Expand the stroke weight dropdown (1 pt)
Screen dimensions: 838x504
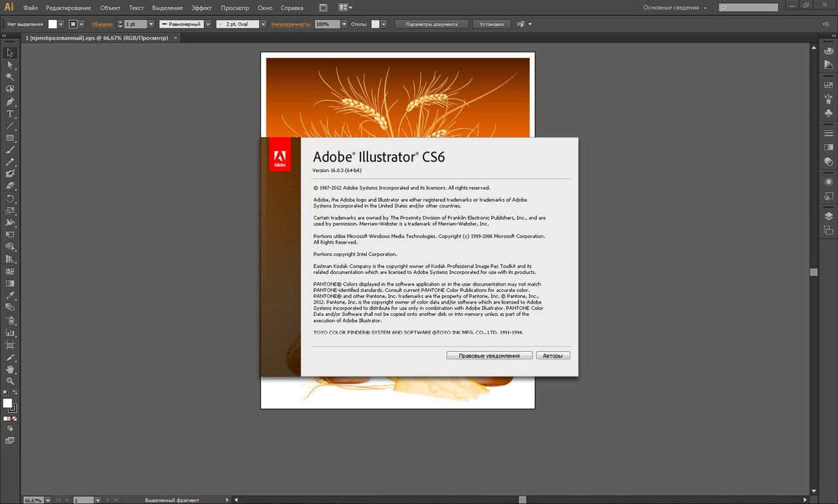151,24
